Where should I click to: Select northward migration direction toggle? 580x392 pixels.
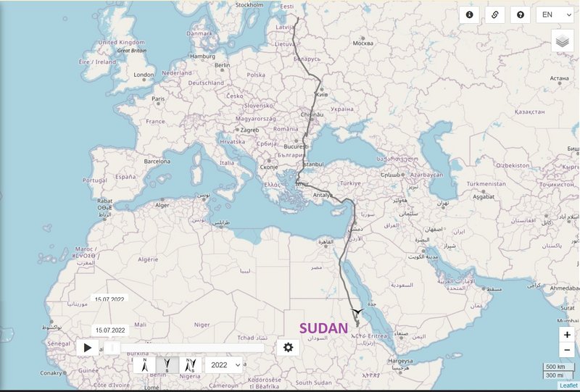click(x=144, y=365)
